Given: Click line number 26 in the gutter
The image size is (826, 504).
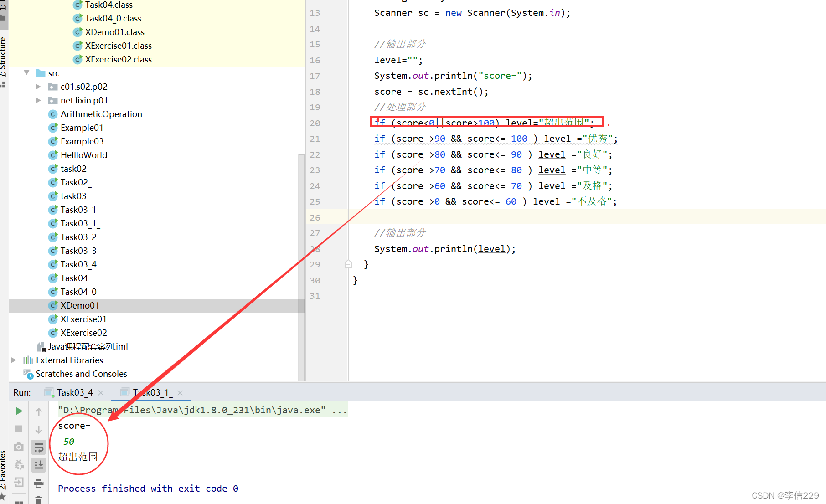Looking at the screenshot, I should coord(315,217).
